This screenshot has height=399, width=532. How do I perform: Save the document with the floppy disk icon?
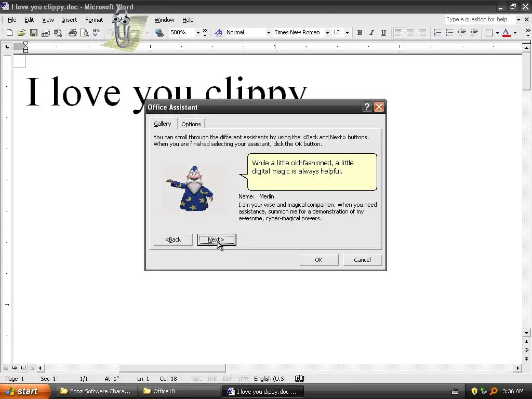(34, 33)
